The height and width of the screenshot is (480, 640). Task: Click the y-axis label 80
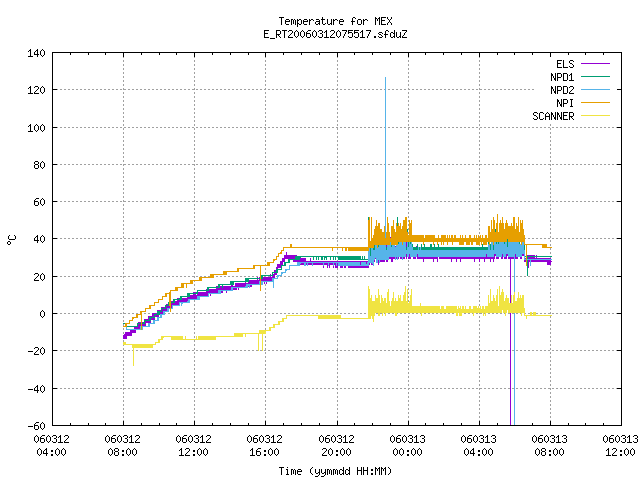coord(39,165)
